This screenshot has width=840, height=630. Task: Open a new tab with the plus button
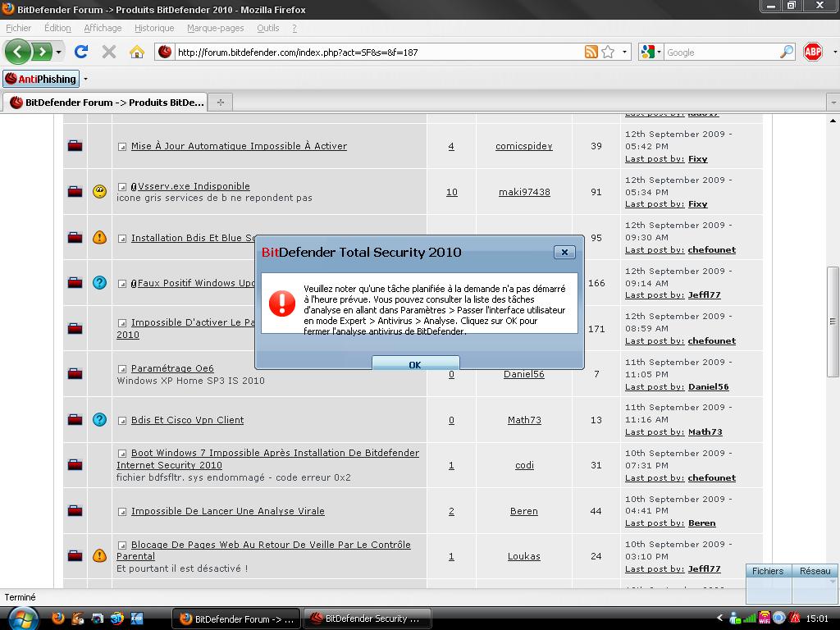220,102
